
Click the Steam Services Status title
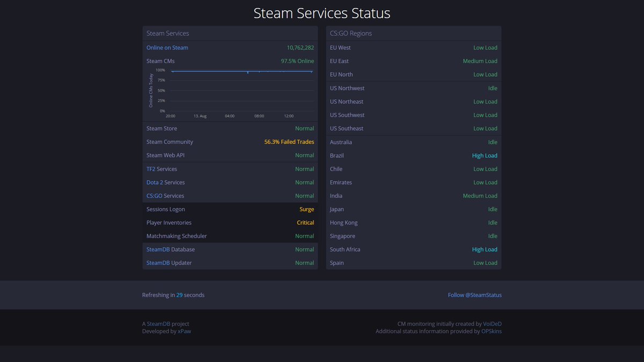pyautogui.click(x=322, y=13)
